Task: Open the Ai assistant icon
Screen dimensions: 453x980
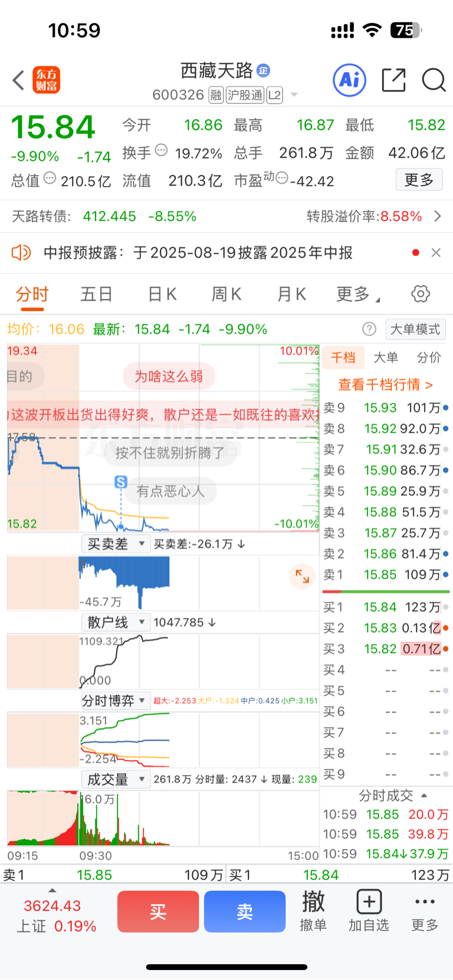Action: coord(349,80)
